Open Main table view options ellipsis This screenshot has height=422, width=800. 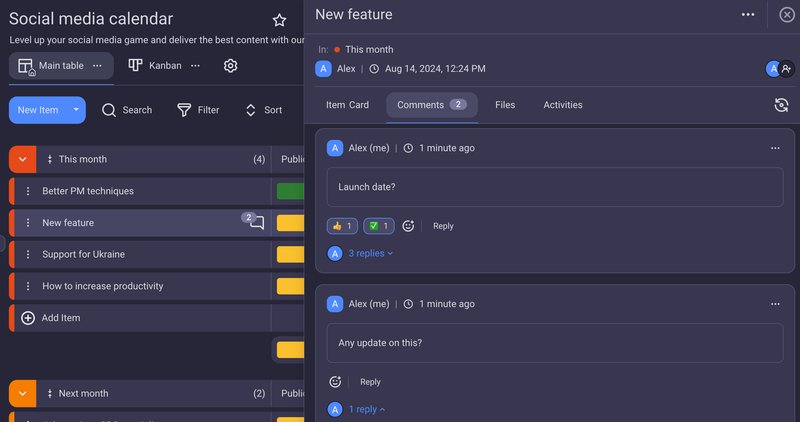(97, 65)
